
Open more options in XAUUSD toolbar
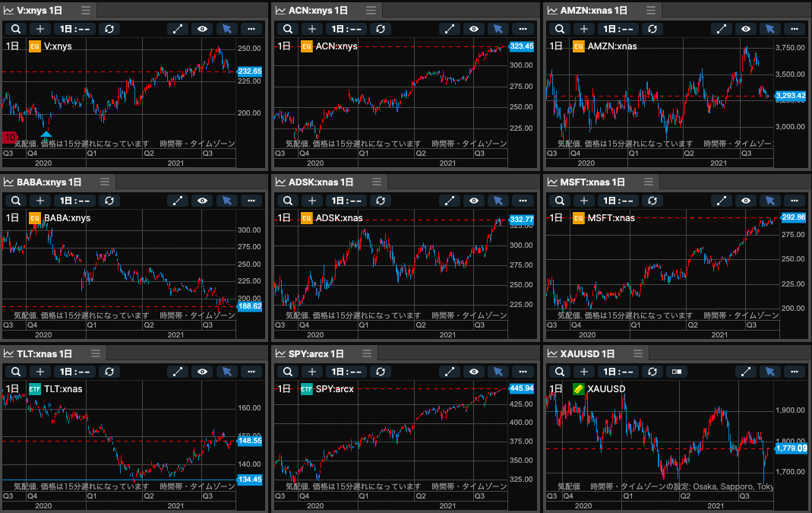[x=795, y=372]
